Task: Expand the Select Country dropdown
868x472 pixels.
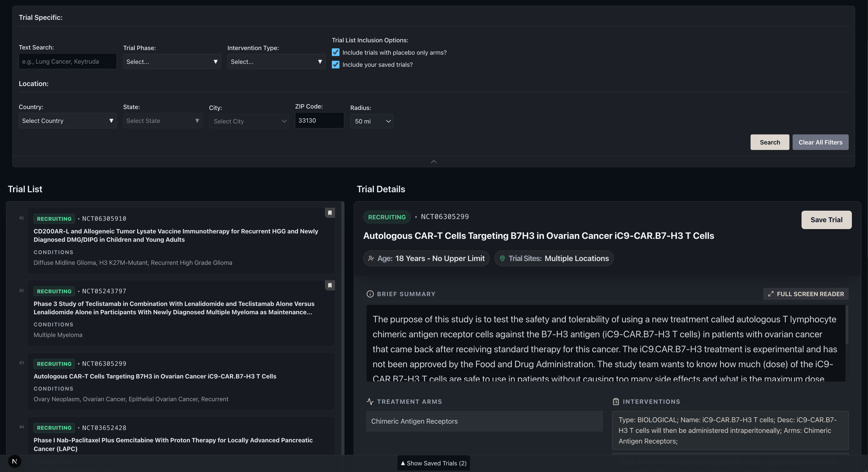Action: click(67, 121)
